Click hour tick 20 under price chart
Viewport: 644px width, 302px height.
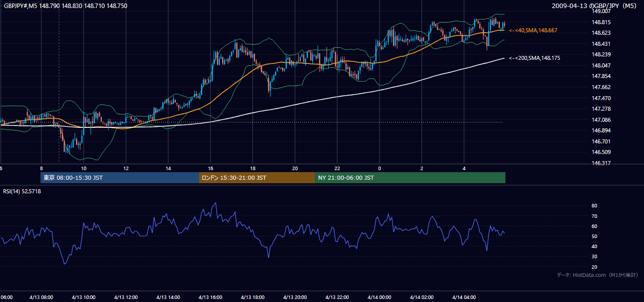(295, 168)
